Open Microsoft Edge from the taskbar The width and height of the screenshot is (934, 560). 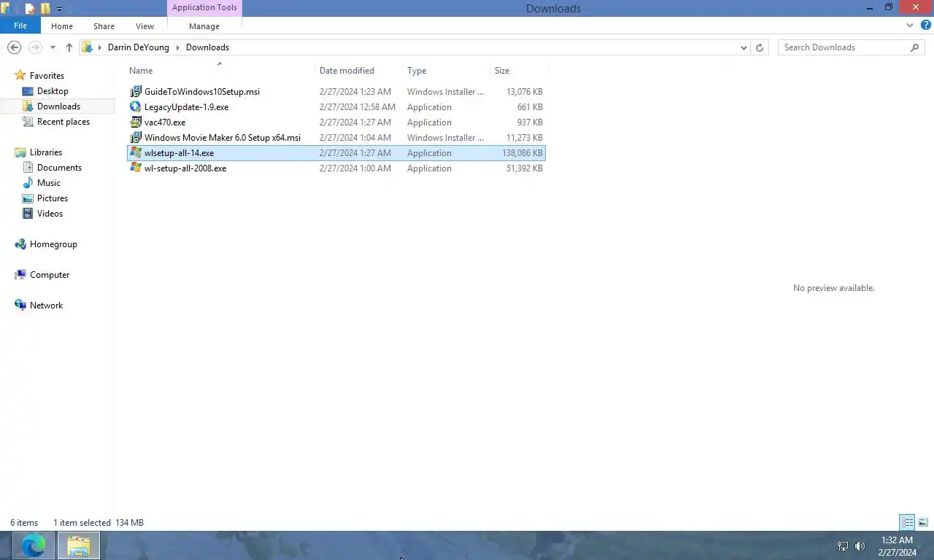point(34,545)
